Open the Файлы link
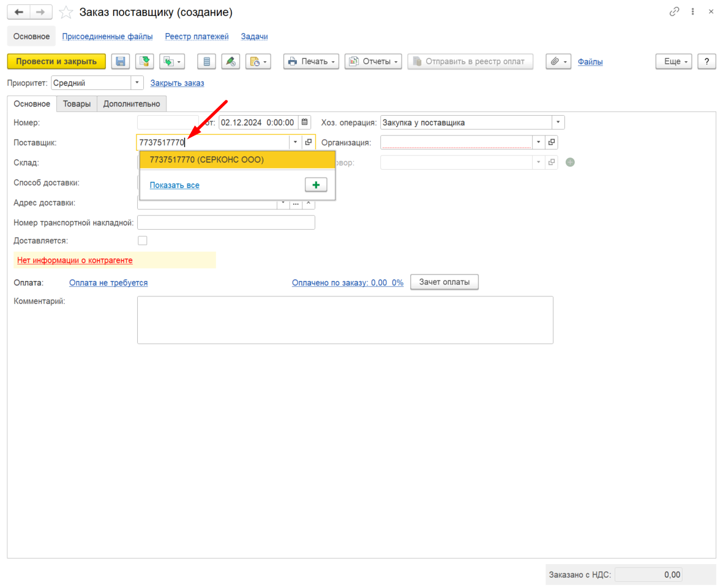 590,62
